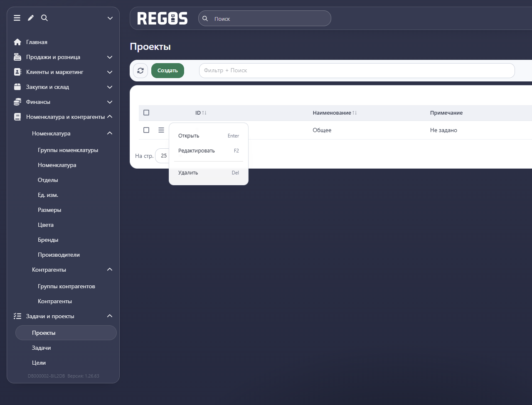Collapse the Задачи и проекты section

click(110, 316)
